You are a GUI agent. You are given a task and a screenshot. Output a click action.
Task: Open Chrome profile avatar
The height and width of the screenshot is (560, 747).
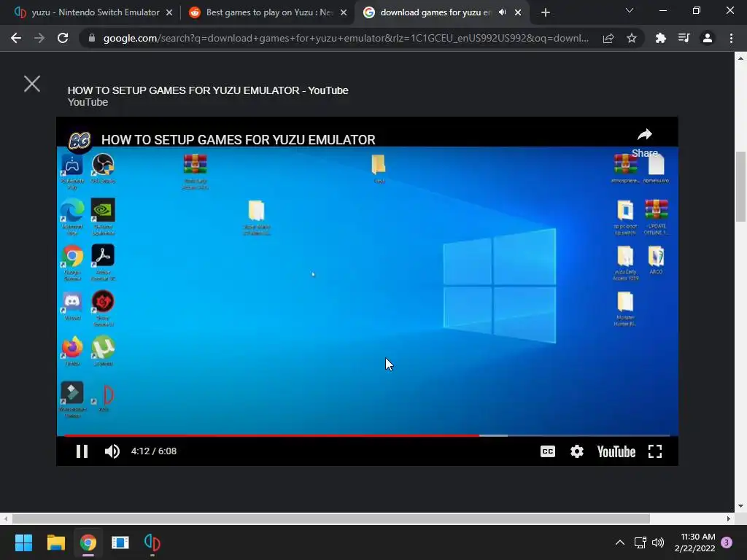(x=708, y=38)
